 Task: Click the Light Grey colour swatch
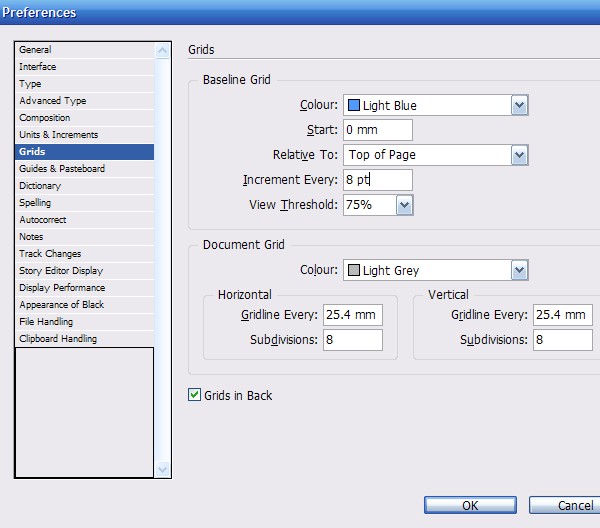354,270
